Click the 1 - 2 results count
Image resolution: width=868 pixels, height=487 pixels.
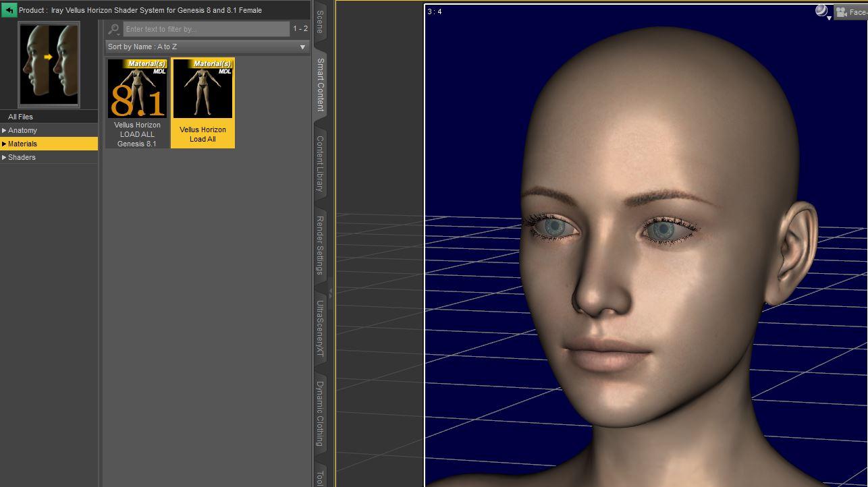(x=300, y=29)
